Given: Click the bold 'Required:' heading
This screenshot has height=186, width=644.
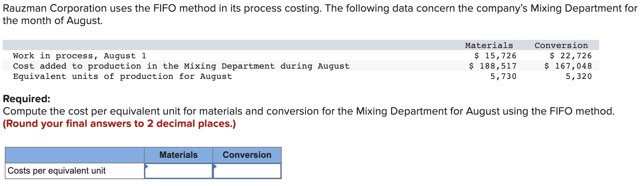Looking at the screenshot, I should [x=26, y=99].
